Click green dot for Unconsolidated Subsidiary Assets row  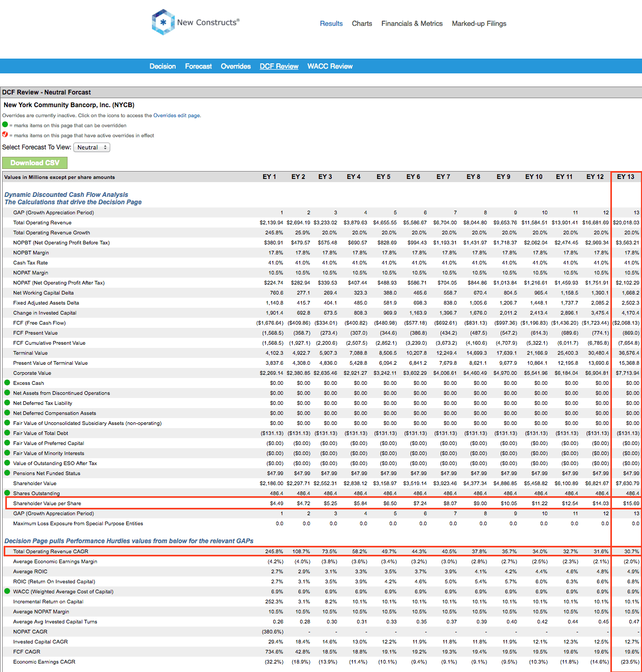click(x=7, y=423)
